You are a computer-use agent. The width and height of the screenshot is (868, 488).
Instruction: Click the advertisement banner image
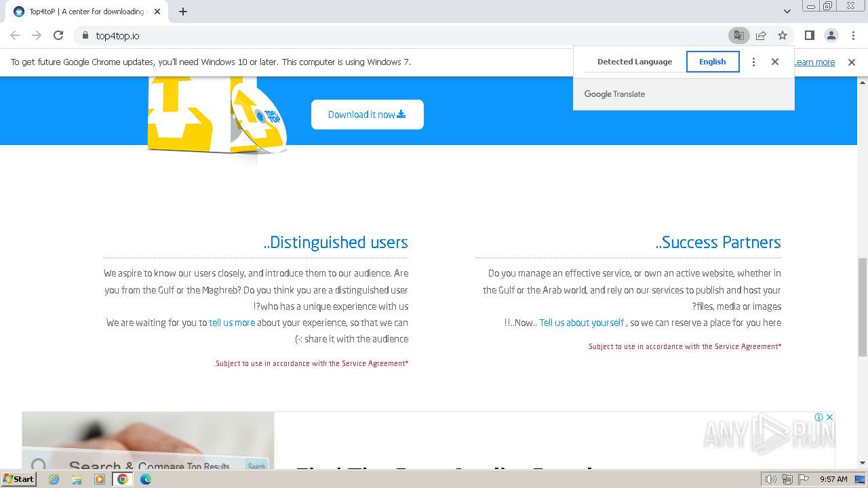(x=148, y=441)
